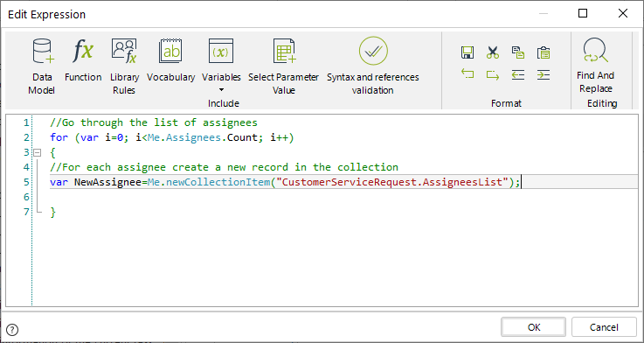
Task: Click the Cut scissors icon
Action: coord(493,52)
